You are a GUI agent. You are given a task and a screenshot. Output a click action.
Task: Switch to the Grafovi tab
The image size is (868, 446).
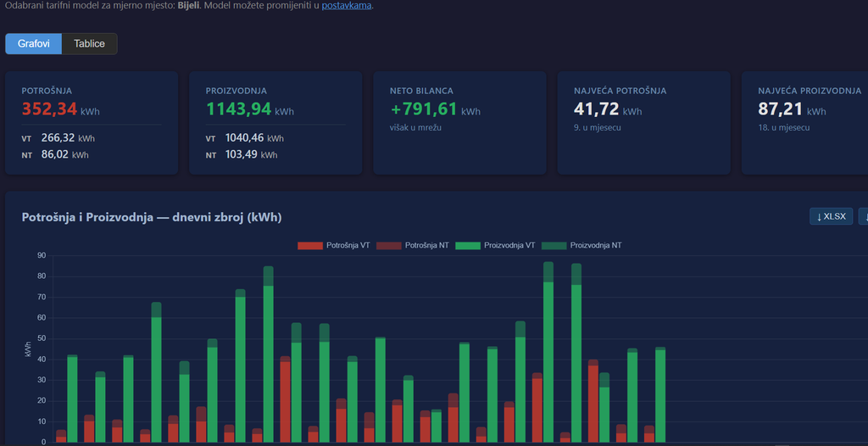[x=34, y=44]
